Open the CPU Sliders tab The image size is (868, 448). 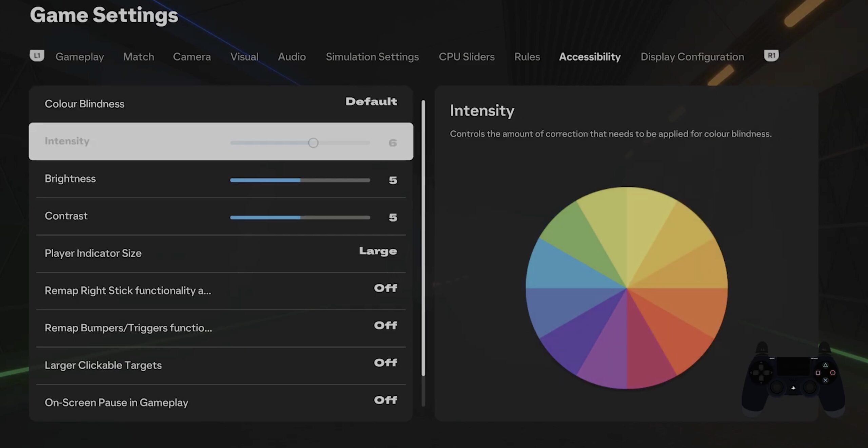467,57
